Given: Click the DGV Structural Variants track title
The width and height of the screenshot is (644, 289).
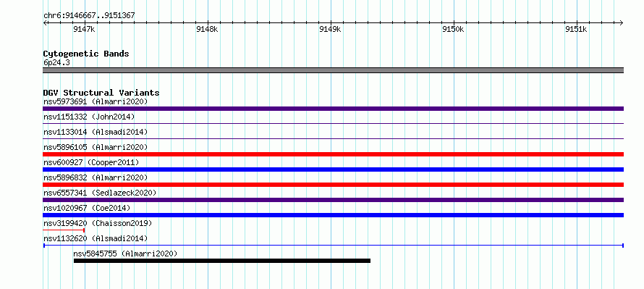Looking at the screenshot, I should coord(101,93).
